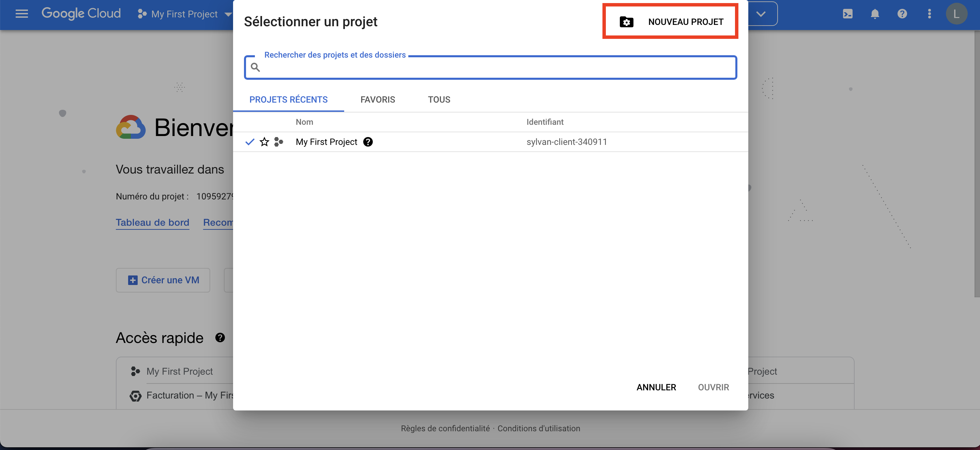The image size is (980, 450).
Task: Click the Nom column header
Action: [304, 122]
